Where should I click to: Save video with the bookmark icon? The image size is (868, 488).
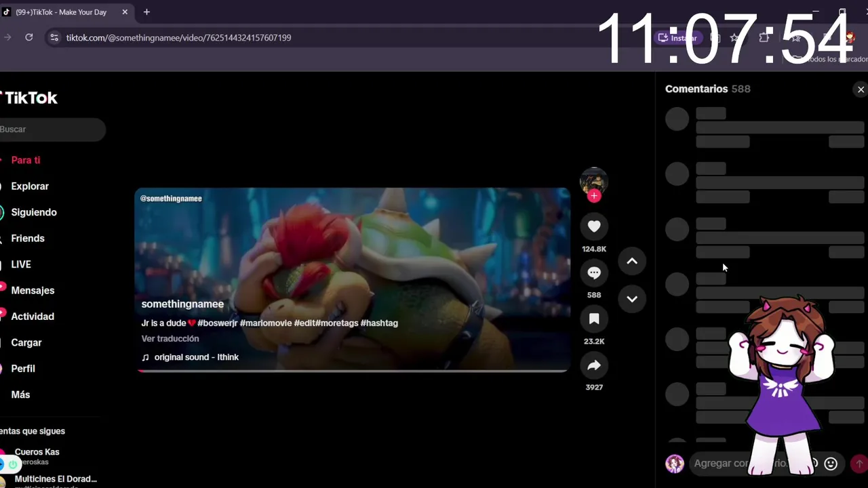[594, 319]
